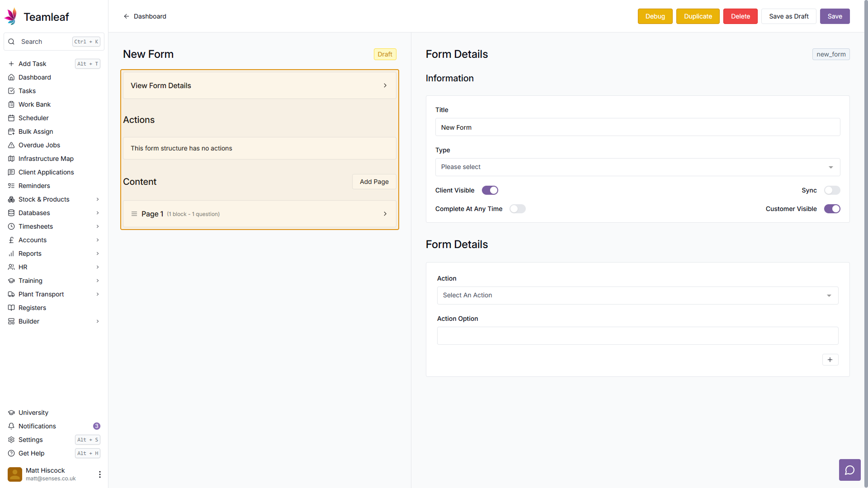Open the Select An Action dropdown
868x488 pixels.
pyautogui.click(x=637, y=296)
